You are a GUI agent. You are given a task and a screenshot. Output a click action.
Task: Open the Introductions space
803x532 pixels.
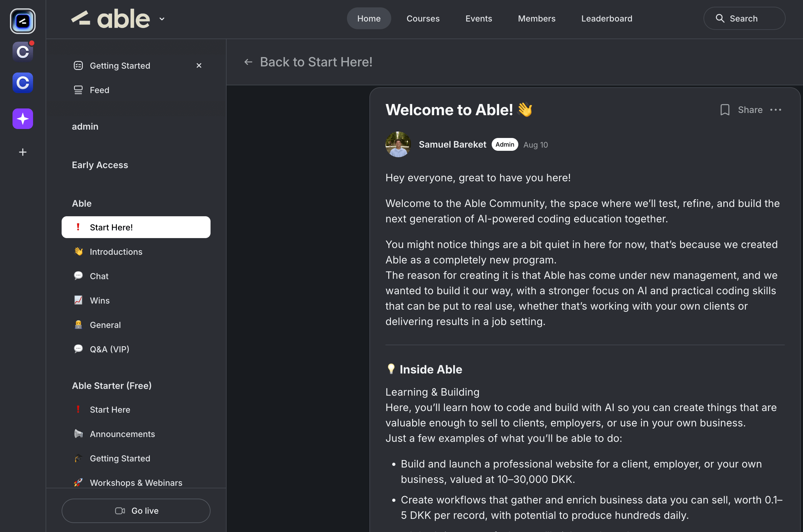116,252
